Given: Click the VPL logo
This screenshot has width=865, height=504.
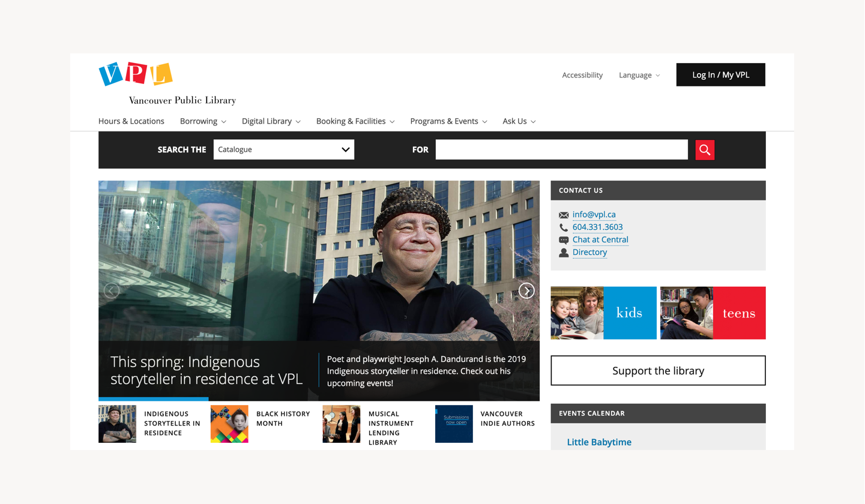Looking at the screenshot, I should click(x=136, y=74).
